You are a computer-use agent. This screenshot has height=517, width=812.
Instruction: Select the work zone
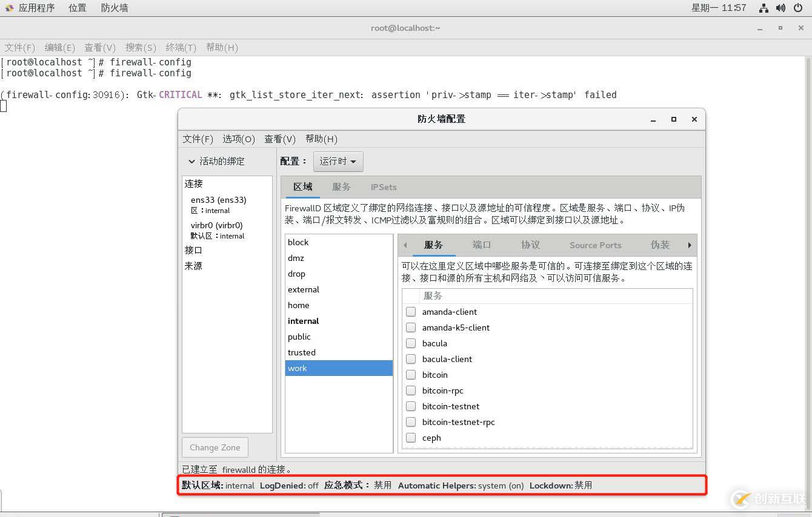coord(339,368)
